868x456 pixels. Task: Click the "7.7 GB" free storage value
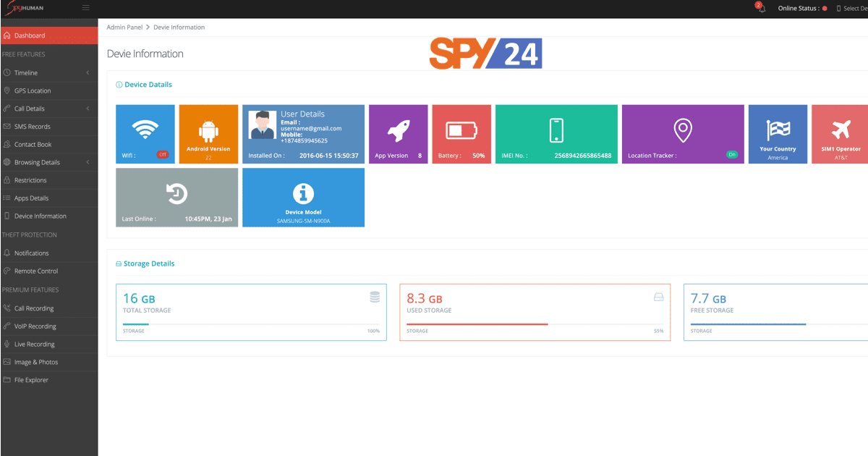point(709,298)
